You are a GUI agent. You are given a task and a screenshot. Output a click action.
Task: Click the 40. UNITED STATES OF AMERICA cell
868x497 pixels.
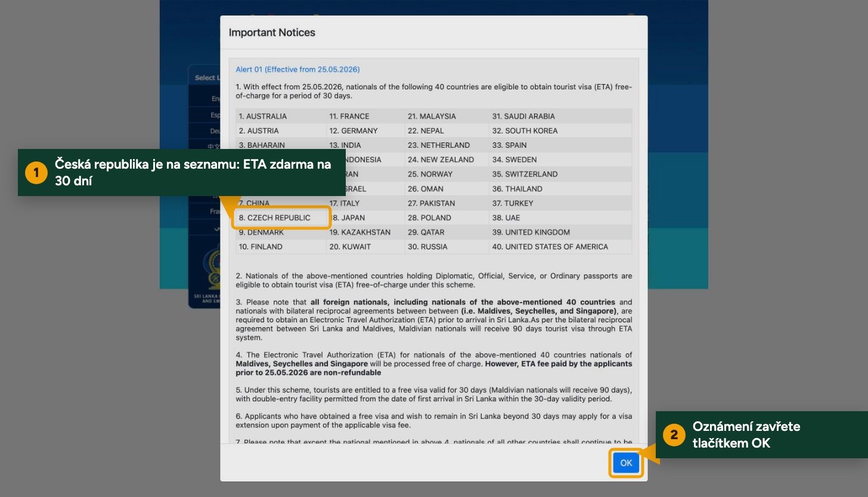click(x=560, y=247)
